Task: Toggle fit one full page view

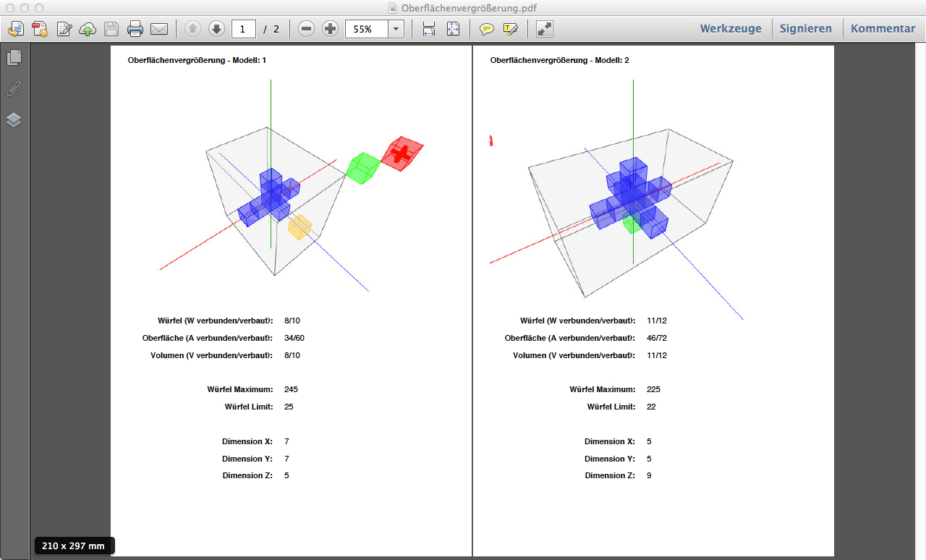Action: click(x=453, y=29)
